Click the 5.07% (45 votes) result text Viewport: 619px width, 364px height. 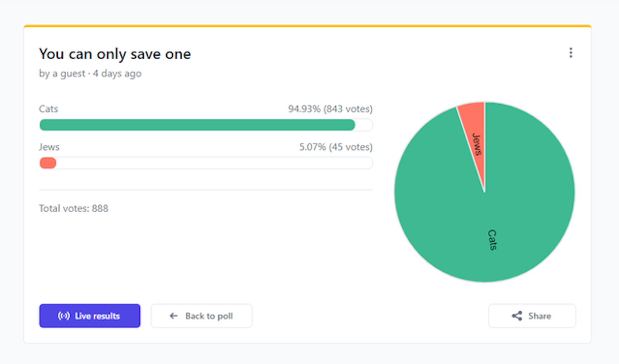(x=335, y=147)
